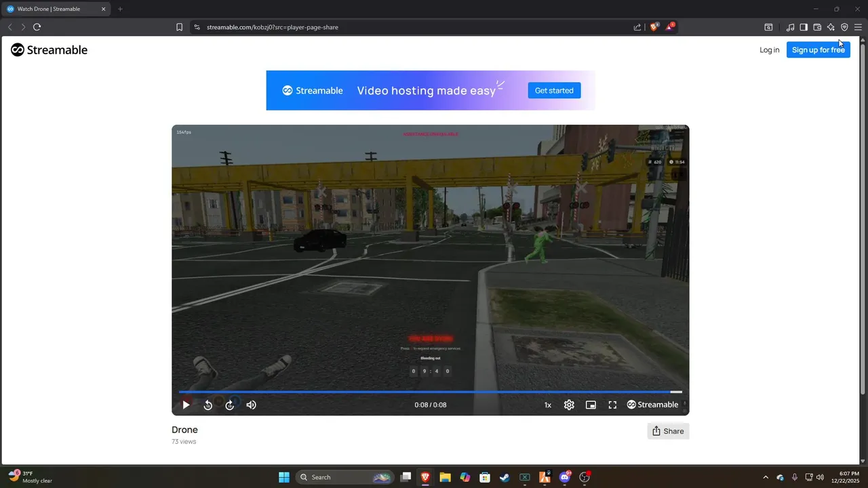Viewport: 868px width, 488px height.
Task: Rewind the video 15 seconds
Action: (x=208, y=405)
